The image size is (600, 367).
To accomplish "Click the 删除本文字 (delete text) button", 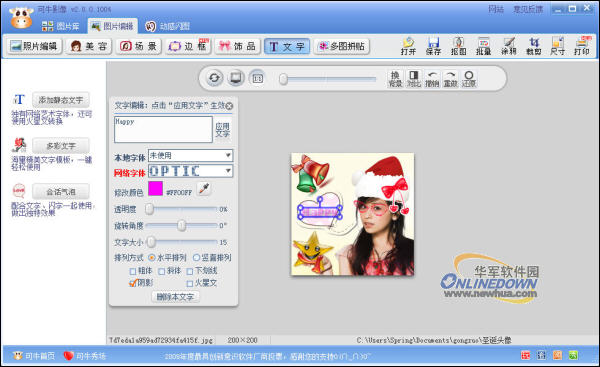I will pos(175,297).
